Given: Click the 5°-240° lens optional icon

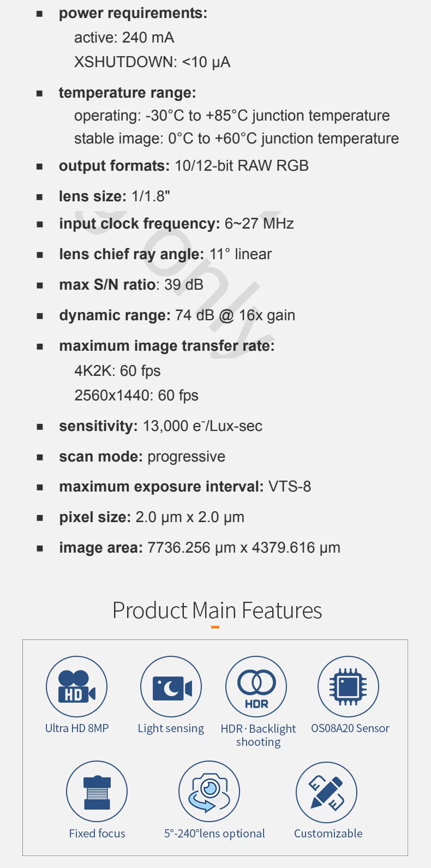Looking at the screenshot, I should point(209,792).
